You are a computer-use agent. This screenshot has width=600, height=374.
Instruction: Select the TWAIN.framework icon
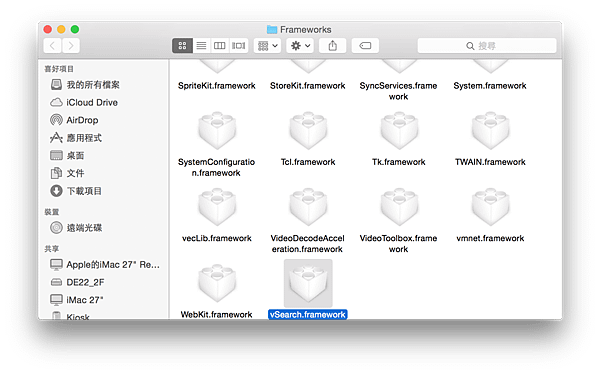click(490, 131)
